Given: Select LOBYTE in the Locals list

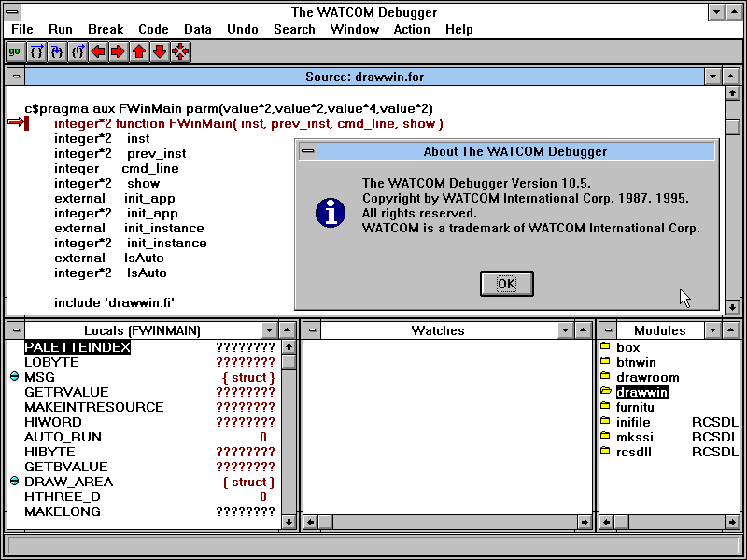Looking at the screenshot, I should (51, 362).
